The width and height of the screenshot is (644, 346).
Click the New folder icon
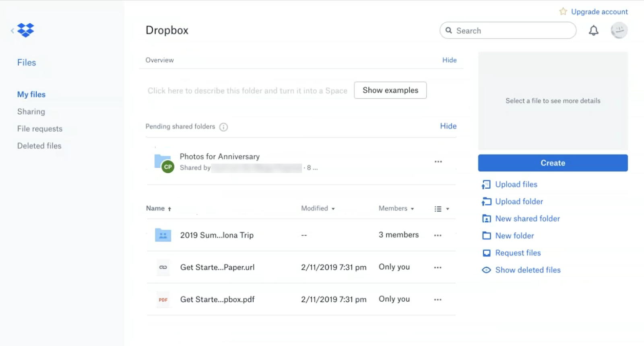click(487, 236)
